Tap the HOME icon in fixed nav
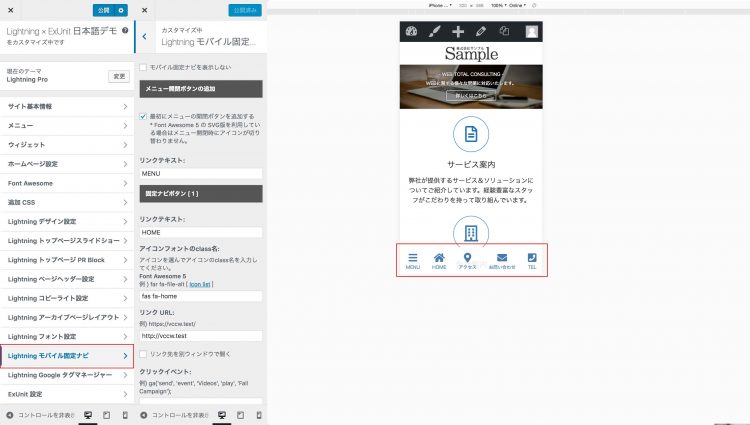The height and width of the screenshot is (425, 750). click(439, 258)
